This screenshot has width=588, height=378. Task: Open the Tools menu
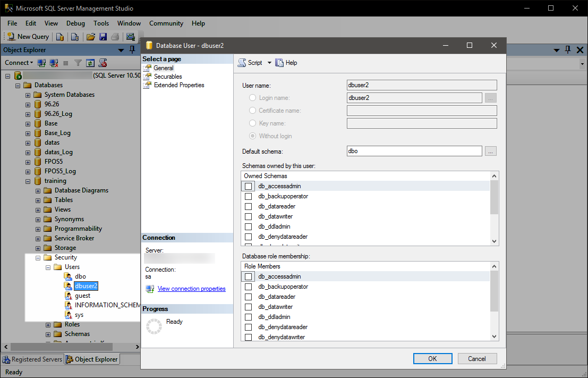(x=101, y=23)
